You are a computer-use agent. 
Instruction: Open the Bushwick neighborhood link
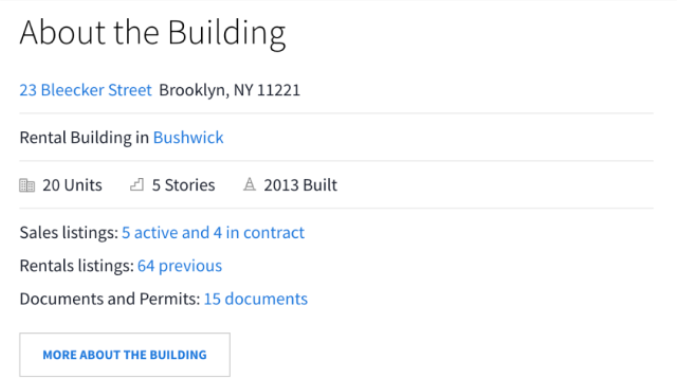click(188, 138)
